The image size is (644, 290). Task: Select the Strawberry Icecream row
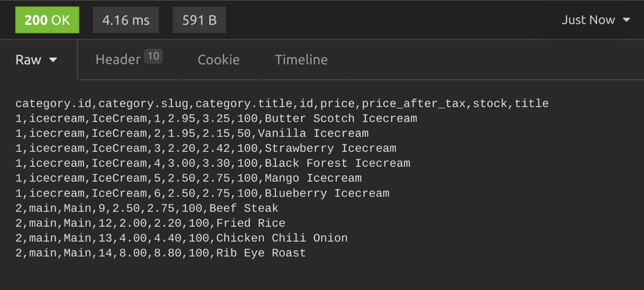pos(206,149)
